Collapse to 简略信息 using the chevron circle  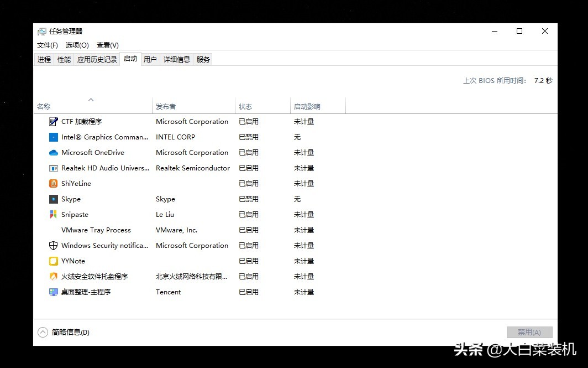coord(43,333)
